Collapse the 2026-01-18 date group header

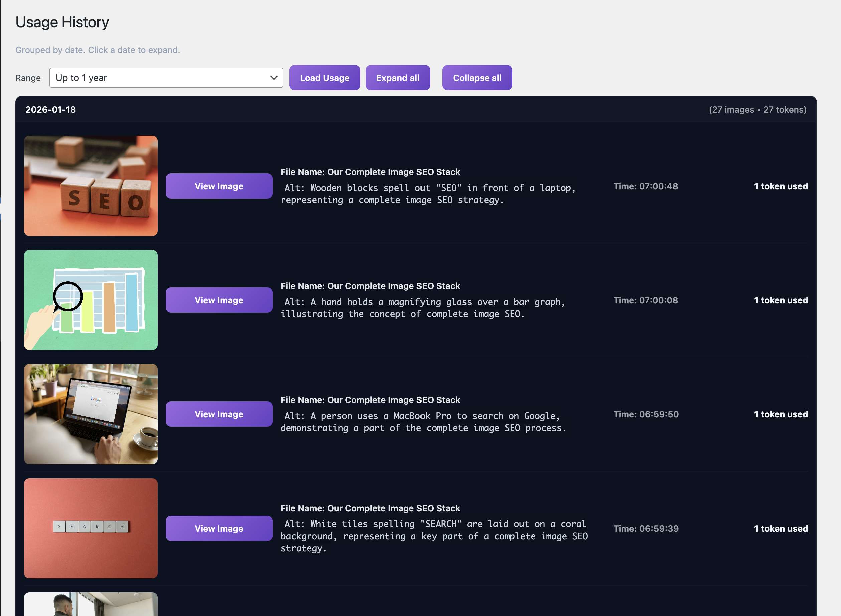point(51,110)
